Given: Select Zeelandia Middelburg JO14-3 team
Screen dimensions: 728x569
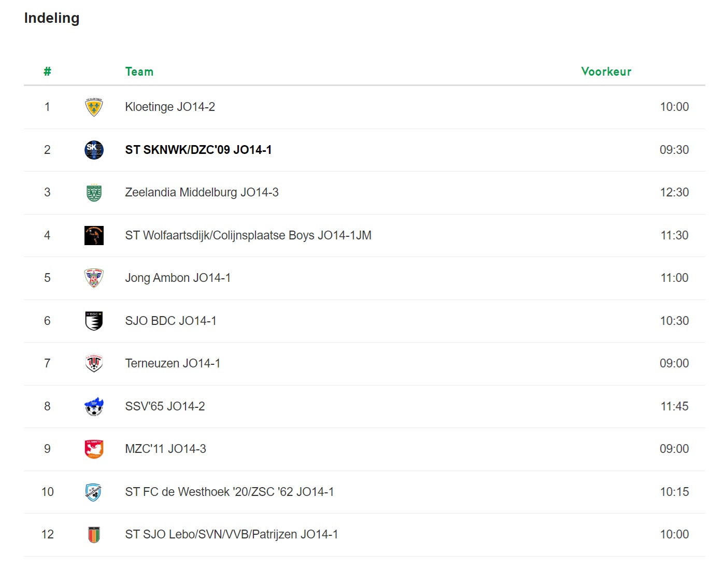Looking at the screenshot, I should point(202,192).
